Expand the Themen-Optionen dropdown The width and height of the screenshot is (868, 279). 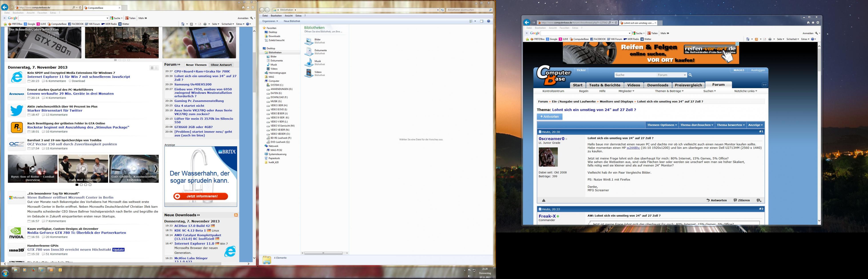662,125
